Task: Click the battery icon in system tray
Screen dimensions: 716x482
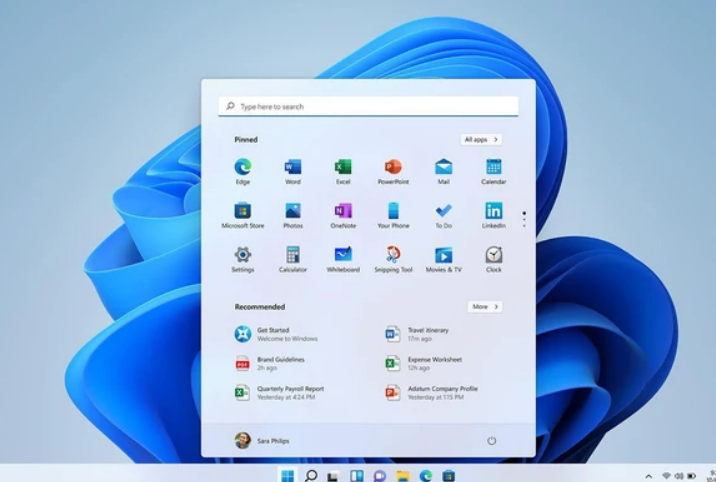Action: (692, 476)
